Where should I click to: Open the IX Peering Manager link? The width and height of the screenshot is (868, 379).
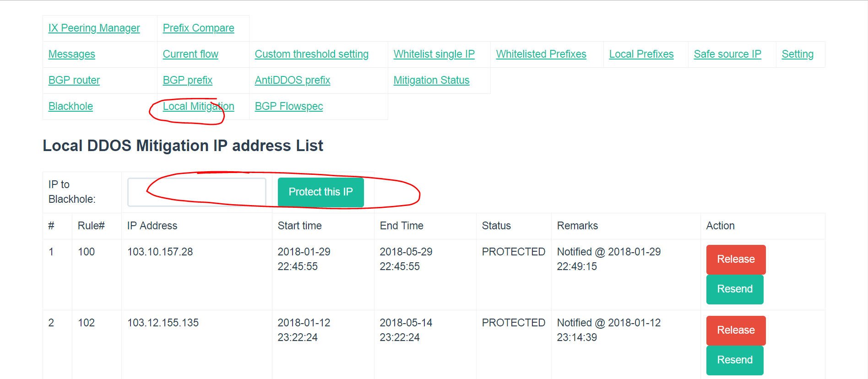pyautogui.click(x=94, y=28)
